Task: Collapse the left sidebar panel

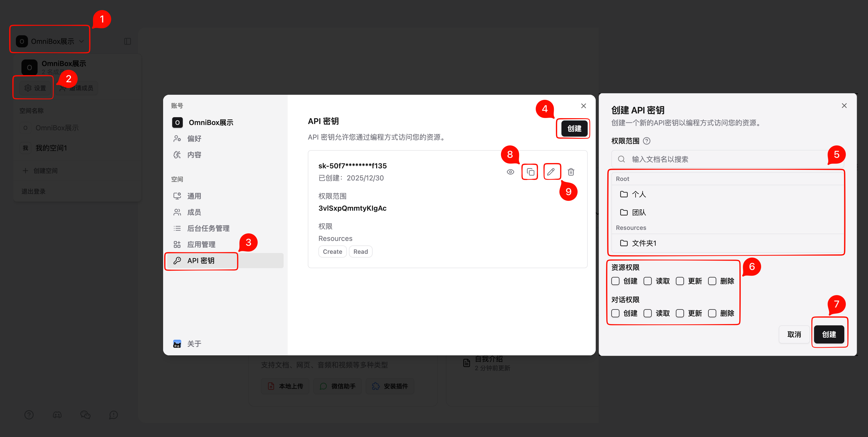Action: (127, 41)
